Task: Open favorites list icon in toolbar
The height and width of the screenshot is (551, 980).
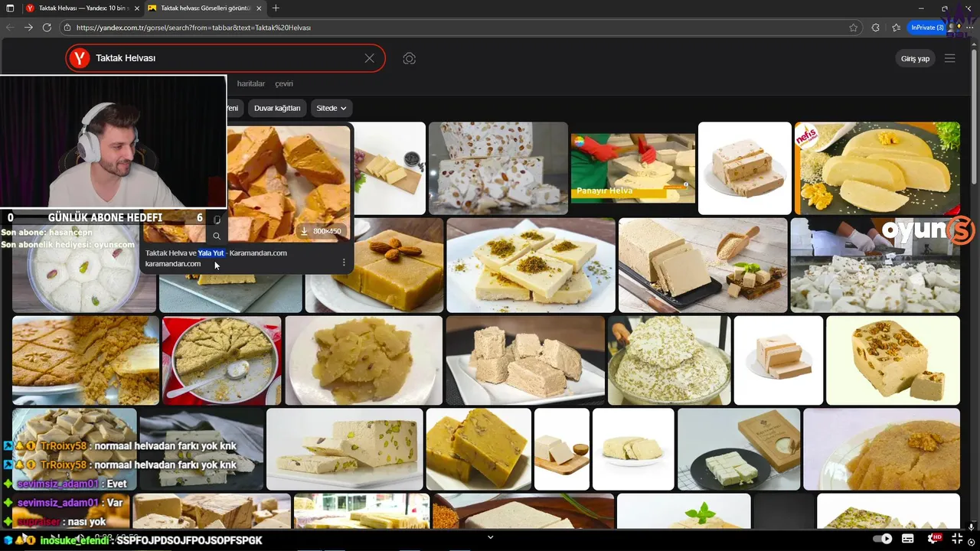Action: [896, 28]
